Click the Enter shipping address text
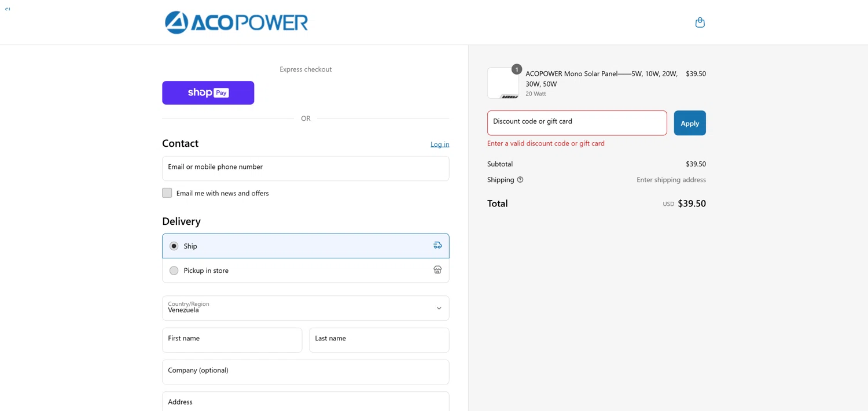Screen dimensions: 868x411 (671, 180)
